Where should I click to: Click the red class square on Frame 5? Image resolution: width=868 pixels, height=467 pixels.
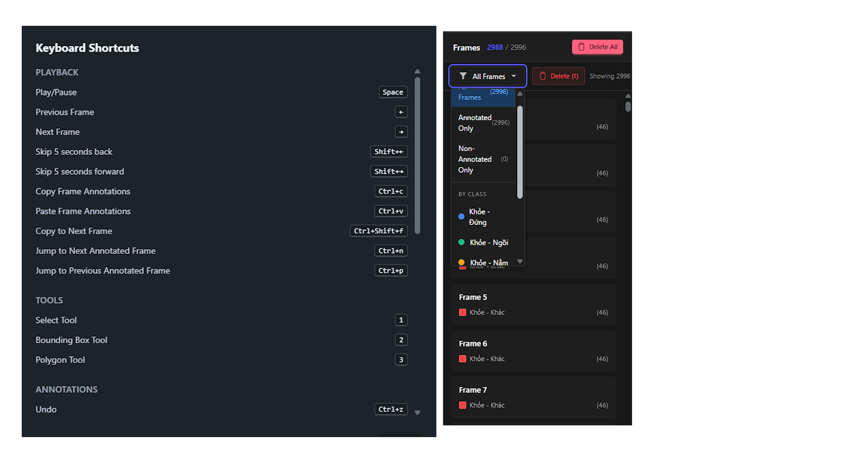pos(462,313)
